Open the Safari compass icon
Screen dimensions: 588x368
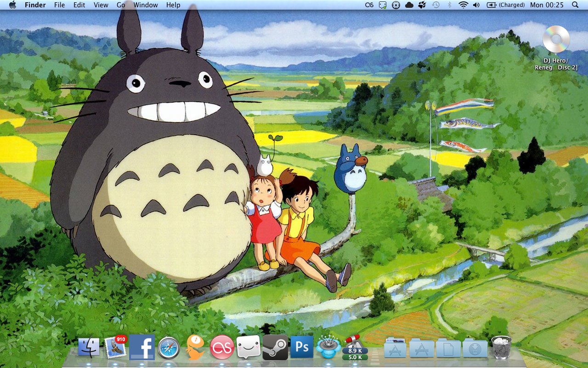169,348
